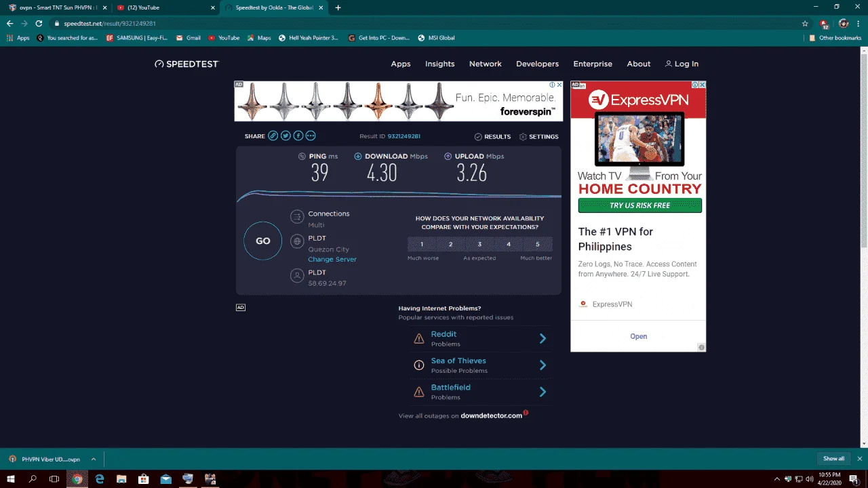Image resolution: width=868 pixels, height=488 pixels.
Task: Open the Result ID 9321249281 link
Action: 404,136
